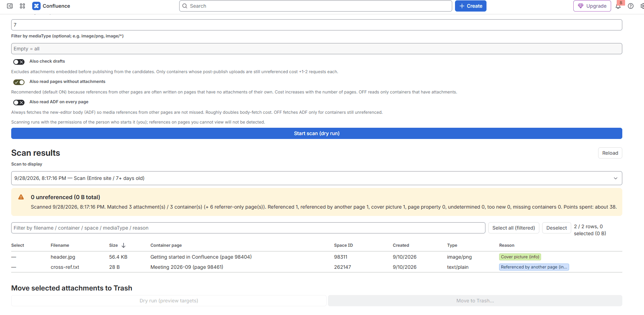
Task: Start the dry run scan
Action: 317,133
